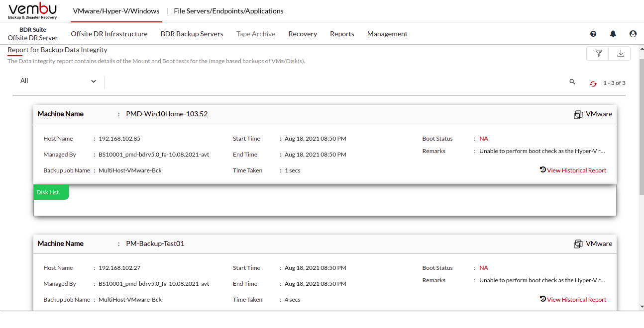Select machine name PM-Backup-Test01
The image size is (644, 328).
click(155, 244)
